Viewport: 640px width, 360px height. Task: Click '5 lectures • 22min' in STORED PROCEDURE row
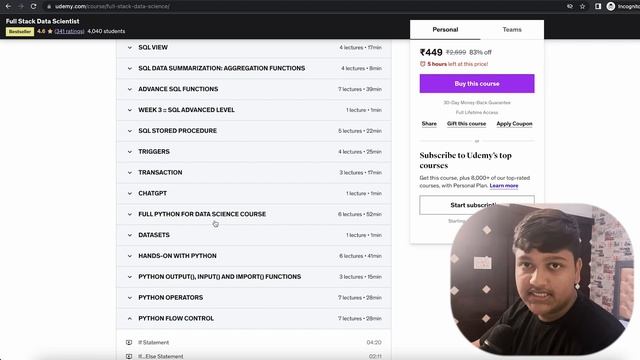click(x=360, y=131)
